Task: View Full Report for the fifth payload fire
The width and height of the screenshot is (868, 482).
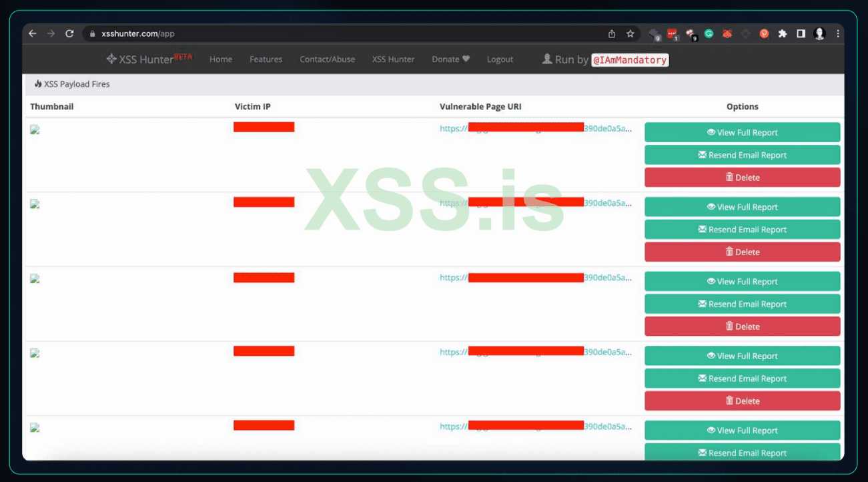Action: [x=742, y=431]
